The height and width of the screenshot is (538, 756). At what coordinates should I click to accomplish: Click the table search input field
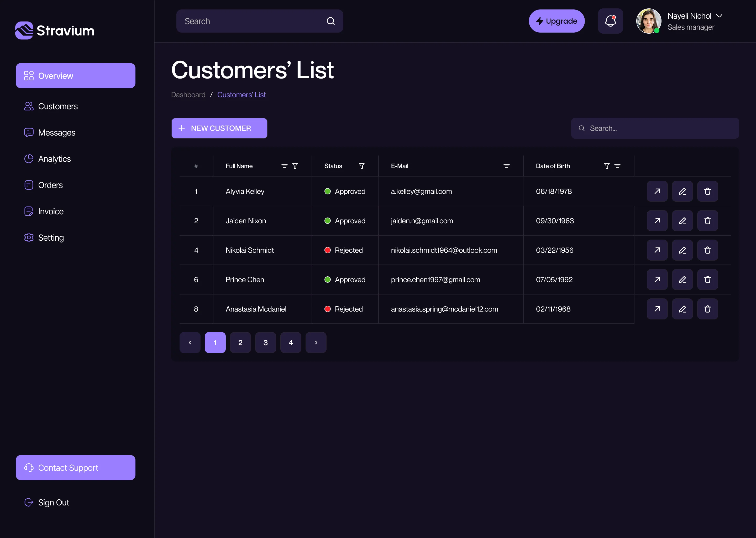[655, 128]
